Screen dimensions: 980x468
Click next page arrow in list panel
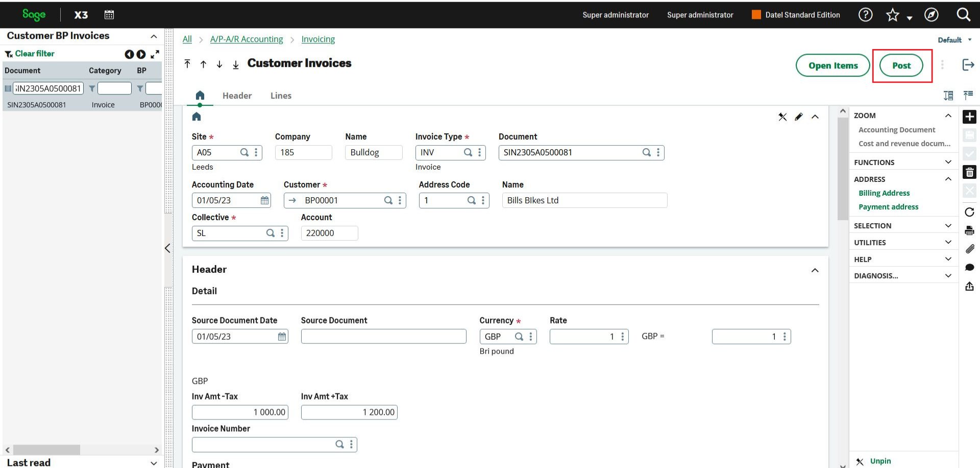coord(141,54)
